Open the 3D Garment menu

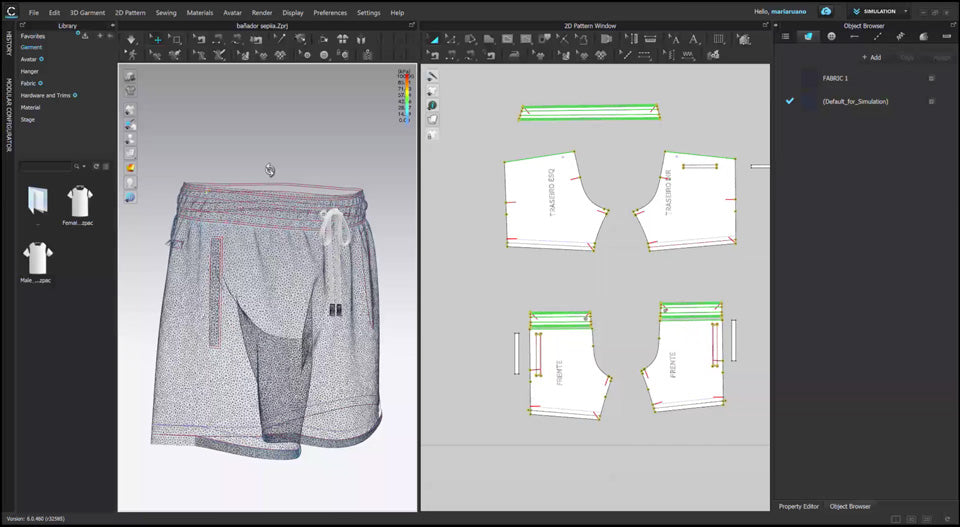[x=87, y=13]
